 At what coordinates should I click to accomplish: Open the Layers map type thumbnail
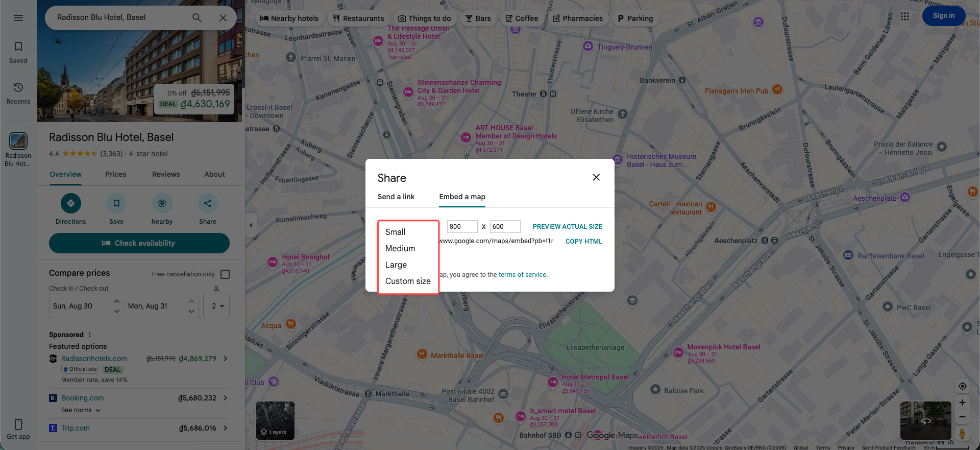coord(275,421)
